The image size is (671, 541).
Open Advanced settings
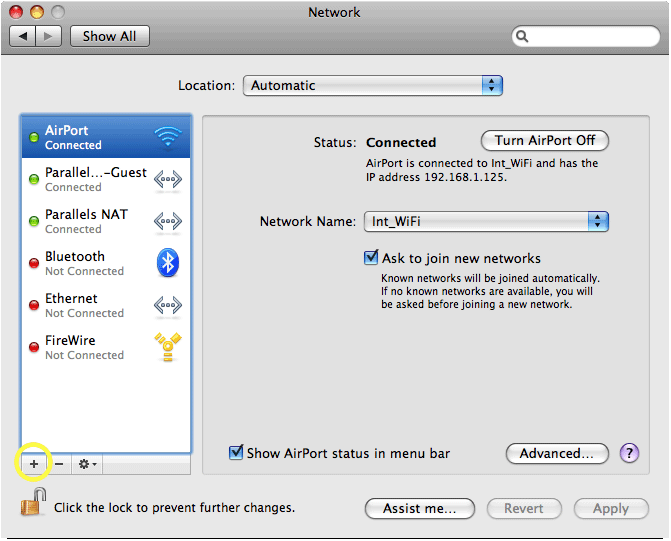click(x=557, y=453)
